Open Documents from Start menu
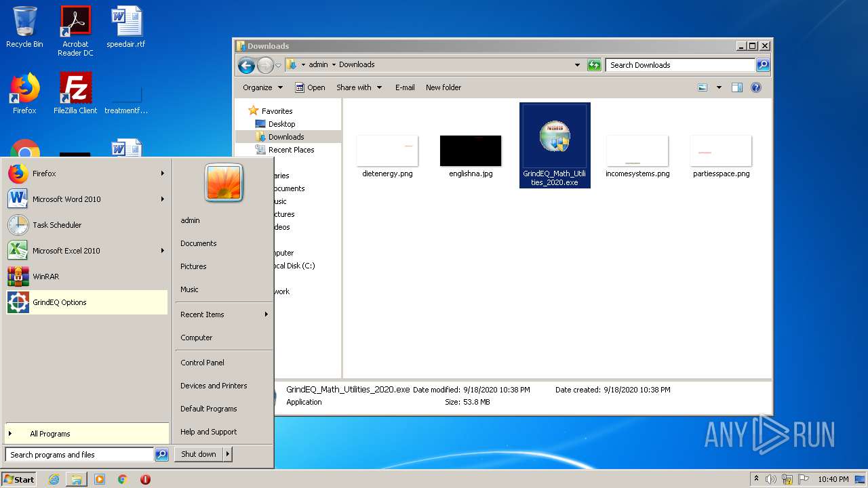 tap(199, 243)
